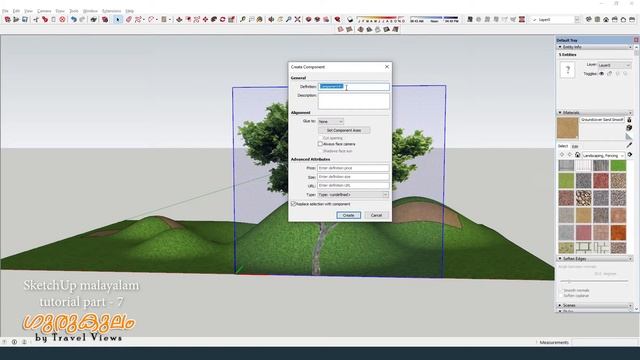The image size is (640, 360).
Task: Click the Create button
Action: coord(349,215)
